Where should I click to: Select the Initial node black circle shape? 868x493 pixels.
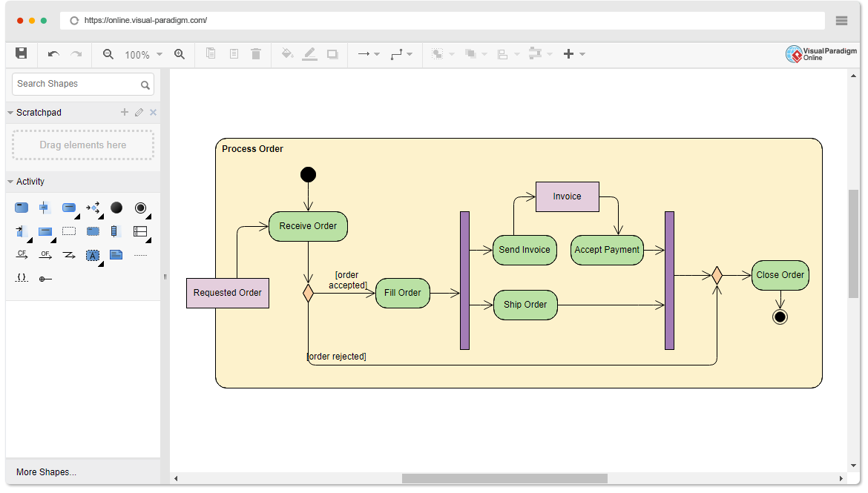click(116, 208)
